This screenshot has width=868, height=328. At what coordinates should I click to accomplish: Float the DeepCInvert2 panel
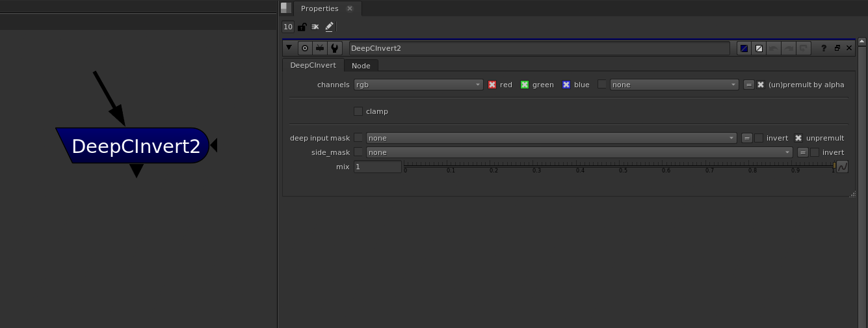click(x=837, y=48)
